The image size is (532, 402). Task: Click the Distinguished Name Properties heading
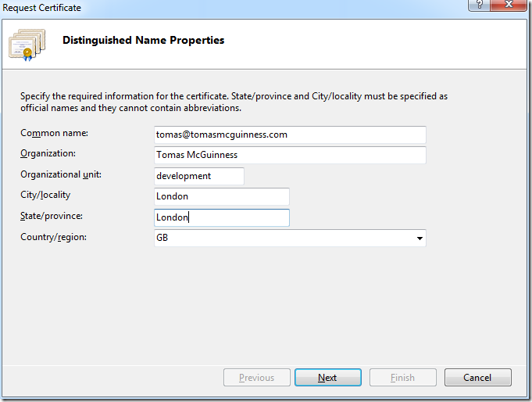click(143, 40)
